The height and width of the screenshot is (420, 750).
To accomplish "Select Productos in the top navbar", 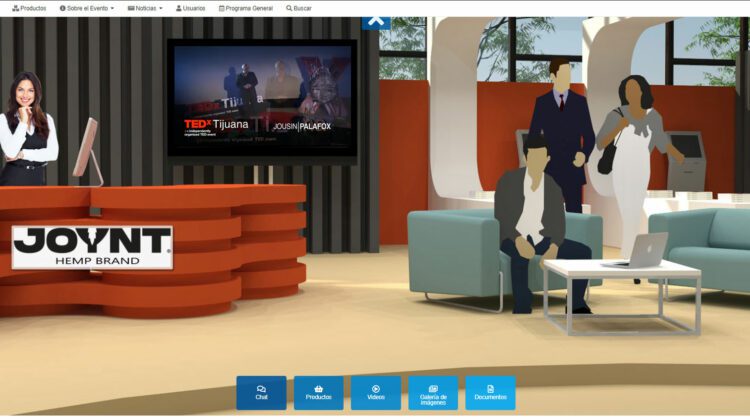I will click(x=29, y=8).
